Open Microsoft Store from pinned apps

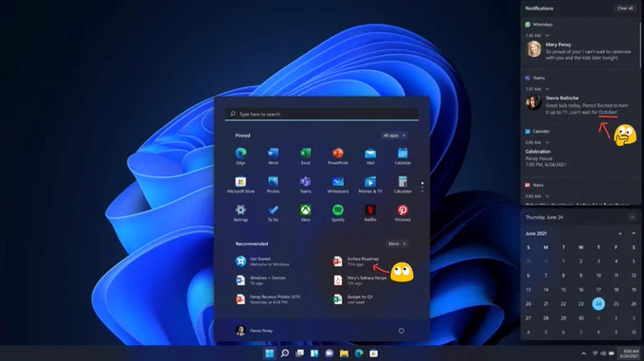click(241, 184)
